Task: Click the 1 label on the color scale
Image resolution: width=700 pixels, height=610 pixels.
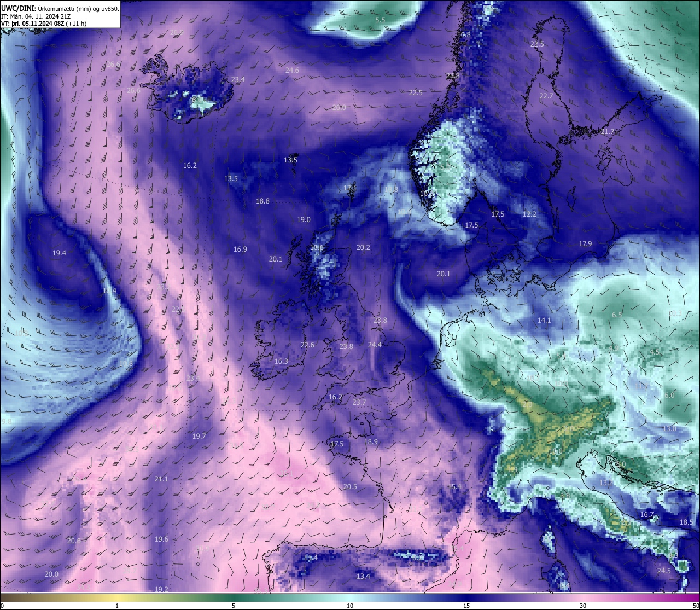Action: point(117,606)
